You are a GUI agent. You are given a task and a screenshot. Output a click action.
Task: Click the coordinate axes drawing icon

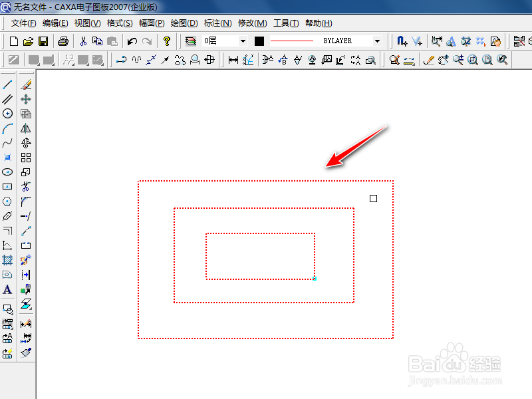[x=7, y=245]
